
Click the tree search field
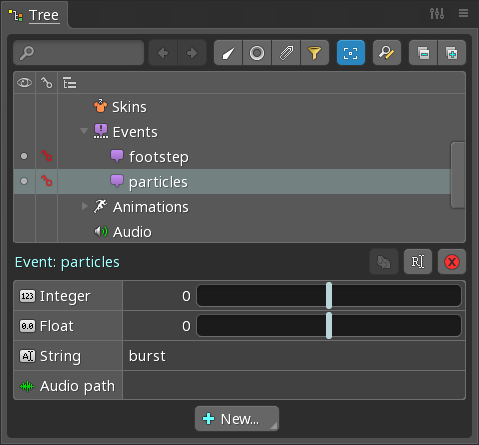point(78,53)
